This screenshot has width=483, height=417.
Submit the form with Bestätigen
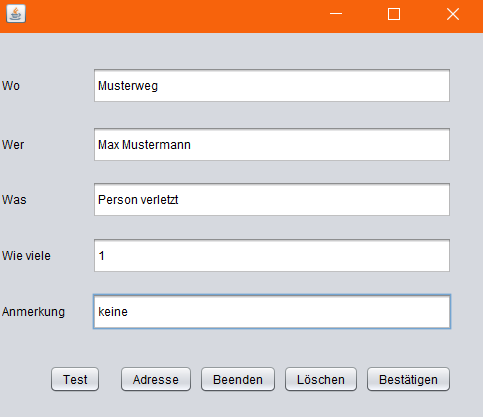coord(408,379)
